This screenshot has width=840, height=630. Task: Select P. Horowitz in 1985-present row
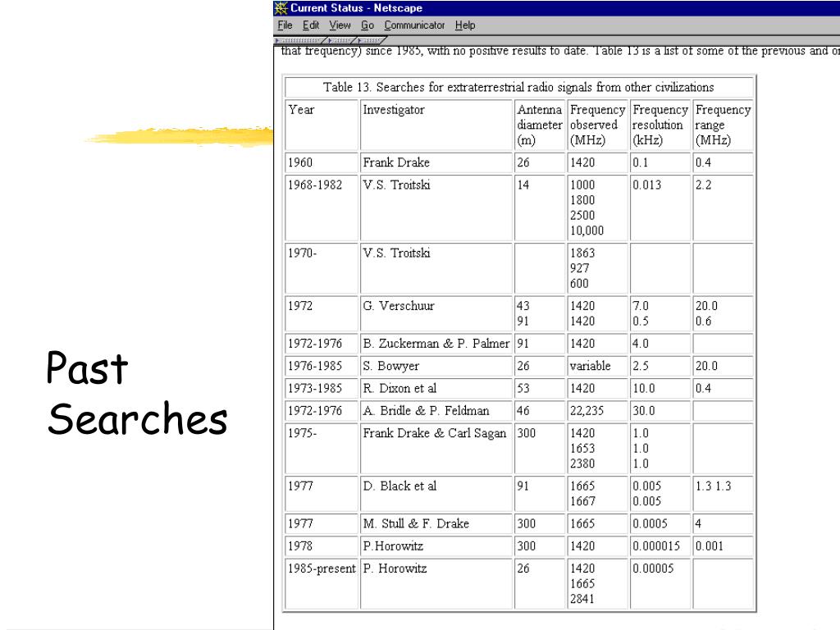[395, 568]
